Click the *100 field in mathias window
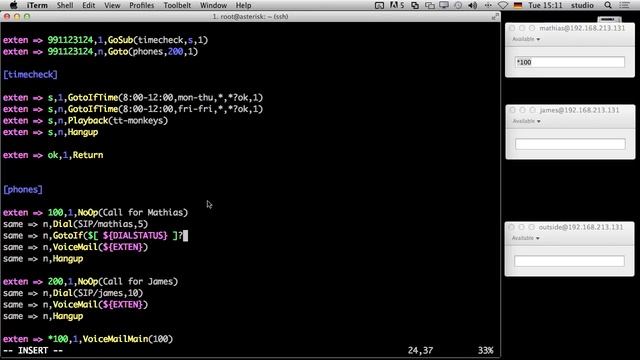 click(x=570, y=62)
